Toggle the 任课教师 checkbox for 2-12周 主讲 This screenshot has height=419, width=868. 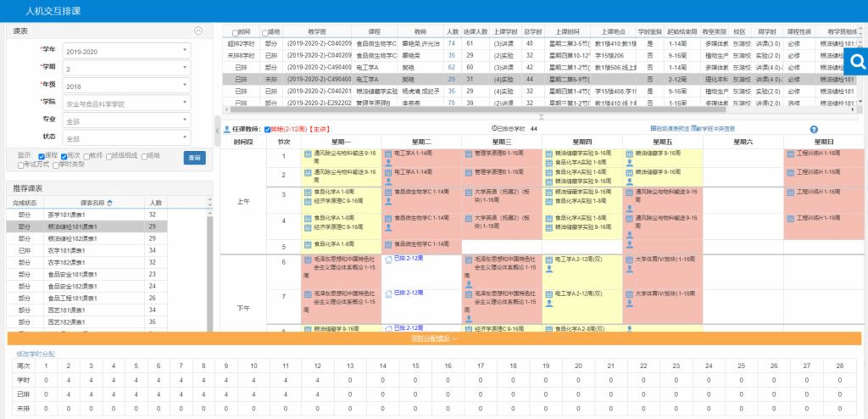pos(267,129)
